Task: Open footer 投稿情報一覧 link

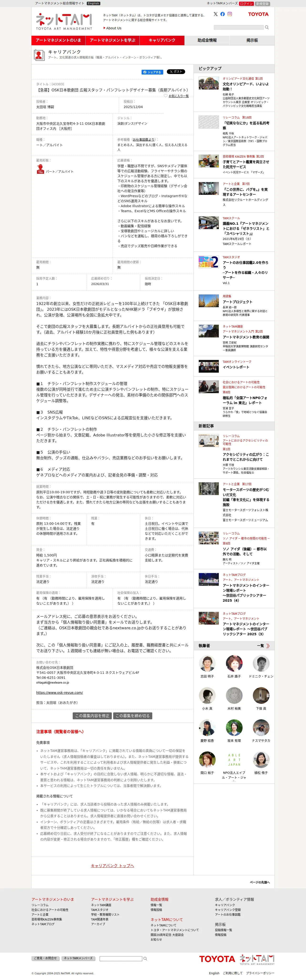Action: point(223,930)
